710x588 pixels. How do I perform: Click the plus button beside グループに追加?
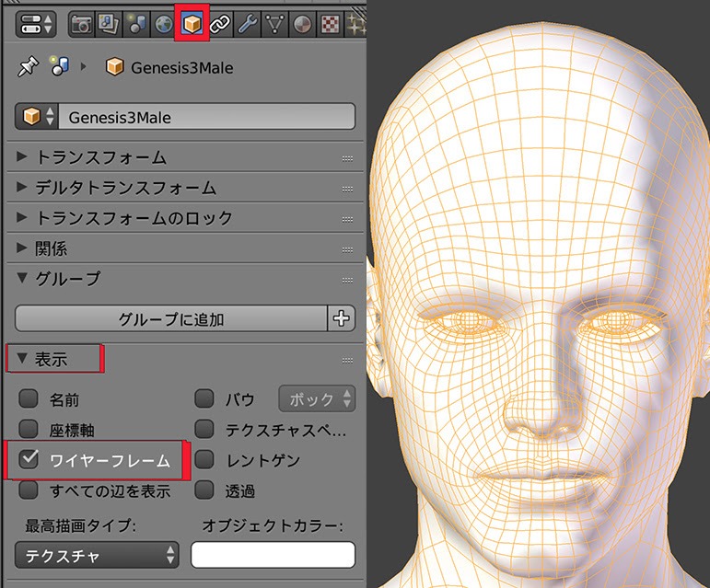[342, 318]
